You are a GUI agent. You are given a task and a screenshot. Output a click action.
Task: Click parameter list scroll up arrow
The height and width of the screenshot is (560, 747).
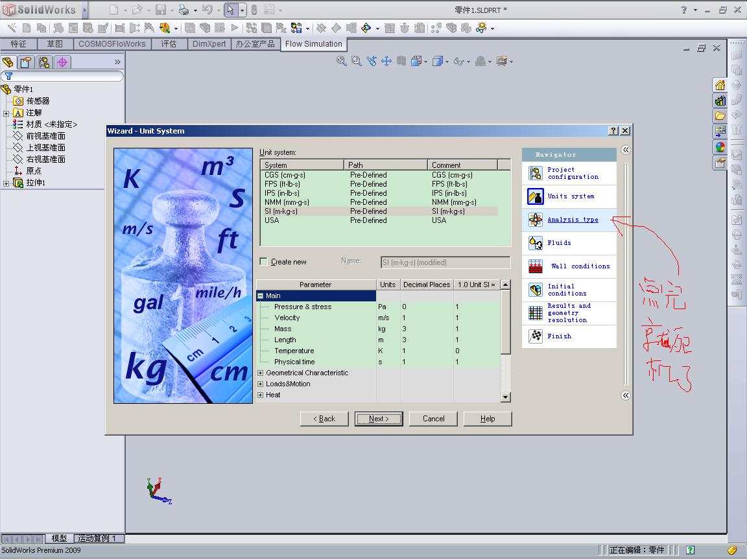(x=506, y=285)
